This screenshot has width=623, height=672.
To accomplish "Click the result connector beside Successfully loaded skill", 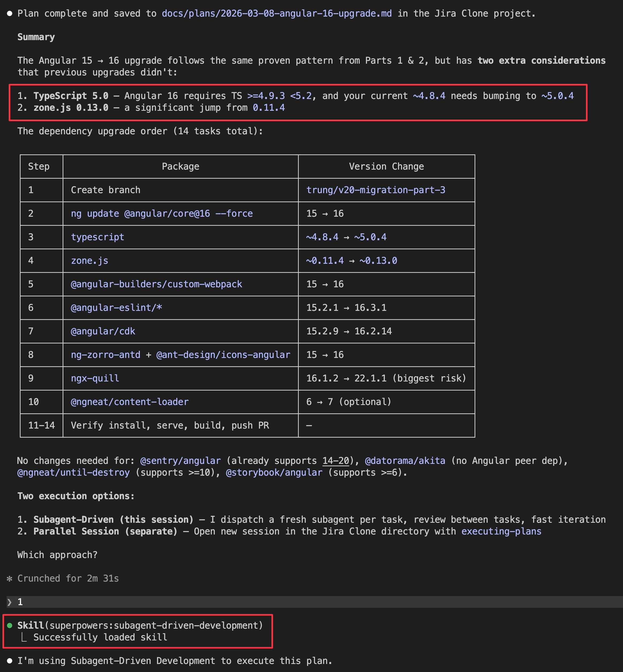I will [24, 637].
